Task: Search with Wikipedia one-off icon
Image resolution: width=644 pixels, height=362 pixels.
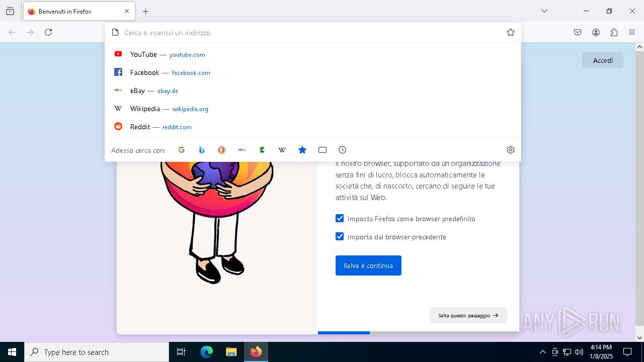Action: point(282,150)
